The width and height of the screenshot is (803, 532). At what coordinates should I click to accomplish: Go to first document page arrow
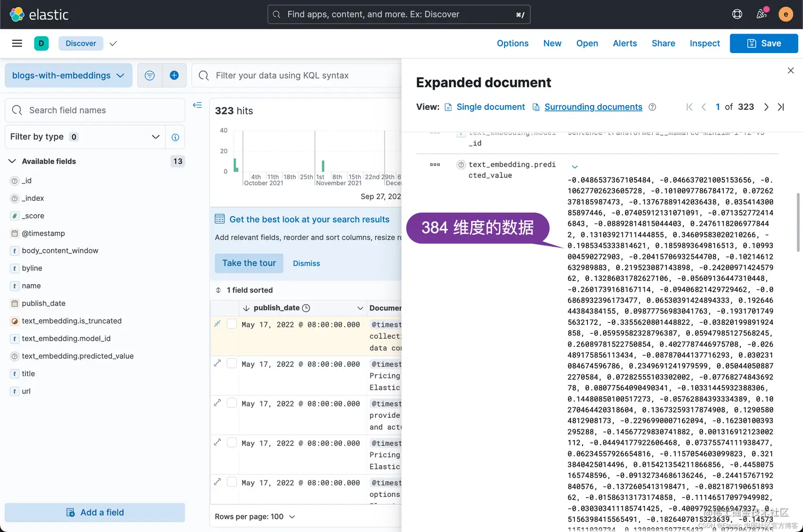point(689,107)
